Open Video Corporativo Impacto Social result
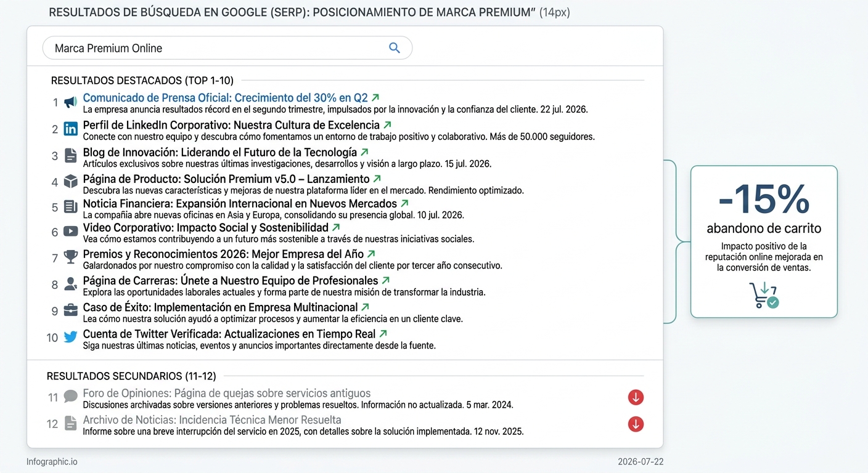Screen dimensions: 868x473 tap(205, 228)
